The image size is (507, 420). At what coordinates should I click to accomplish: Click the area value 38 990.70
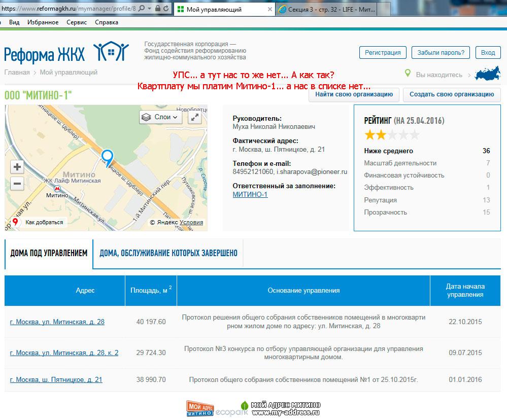point(151,379)
